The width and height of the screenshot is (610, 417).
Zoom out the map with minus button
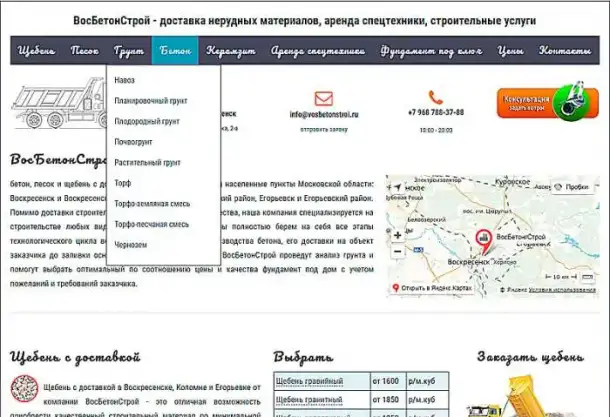tap(398, 251)
